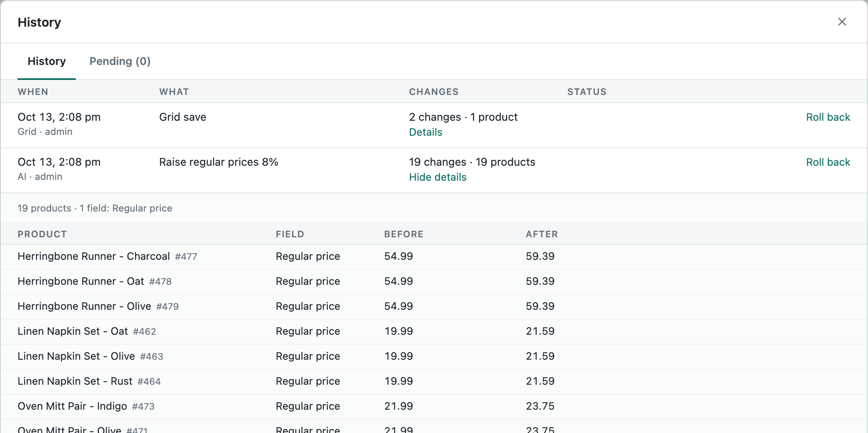This screenshot has height=433, width=868.
Task: Click the AFTER column header
Action: click(x=541, y=234)
